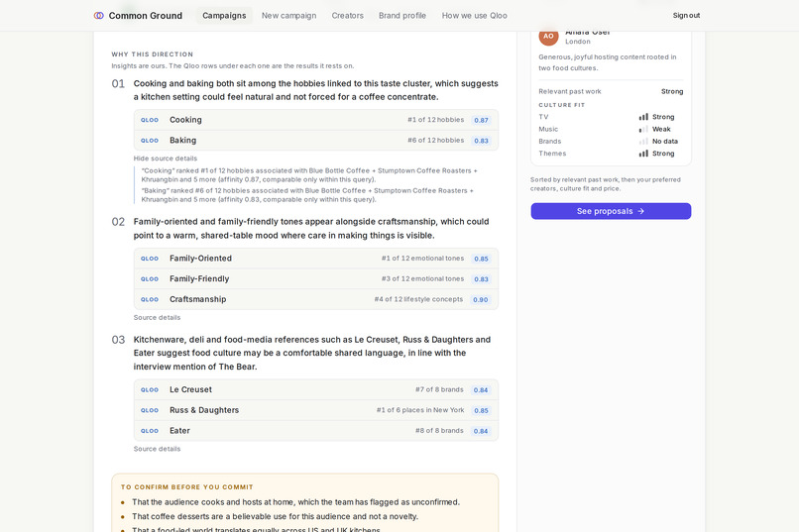Click the arrow icon in See proposals

pyautogui.click(x=641, y=211)
